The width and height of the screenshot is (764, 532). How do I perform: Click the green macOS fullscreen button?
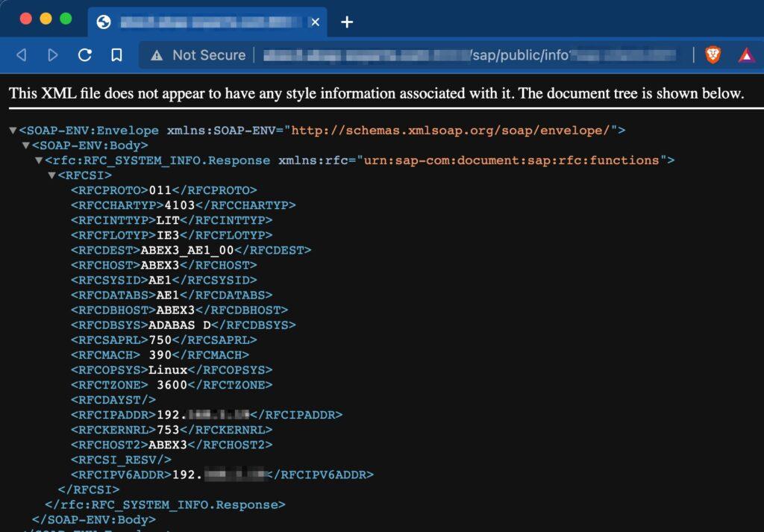click(66, 19)
